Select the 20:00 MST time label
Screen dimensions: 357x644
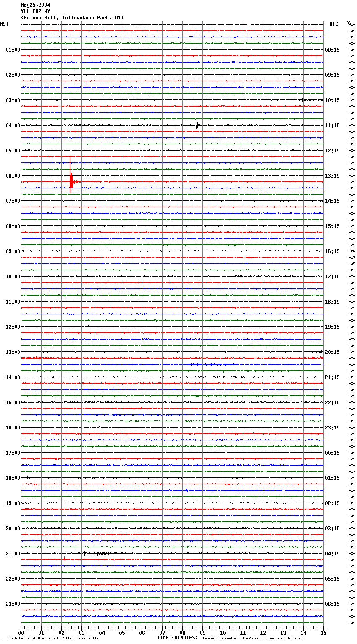pos(13,529)
